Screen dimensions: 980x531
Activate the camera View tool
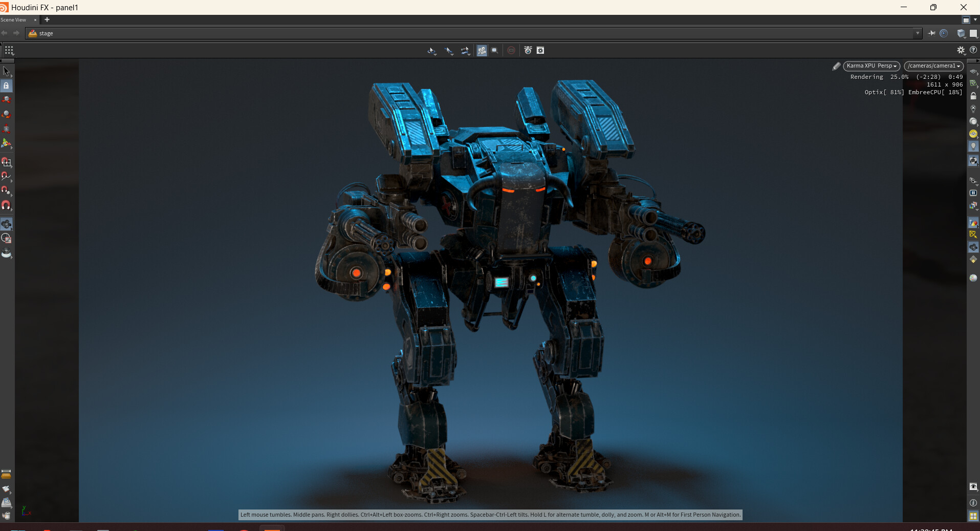coord(6,224)
